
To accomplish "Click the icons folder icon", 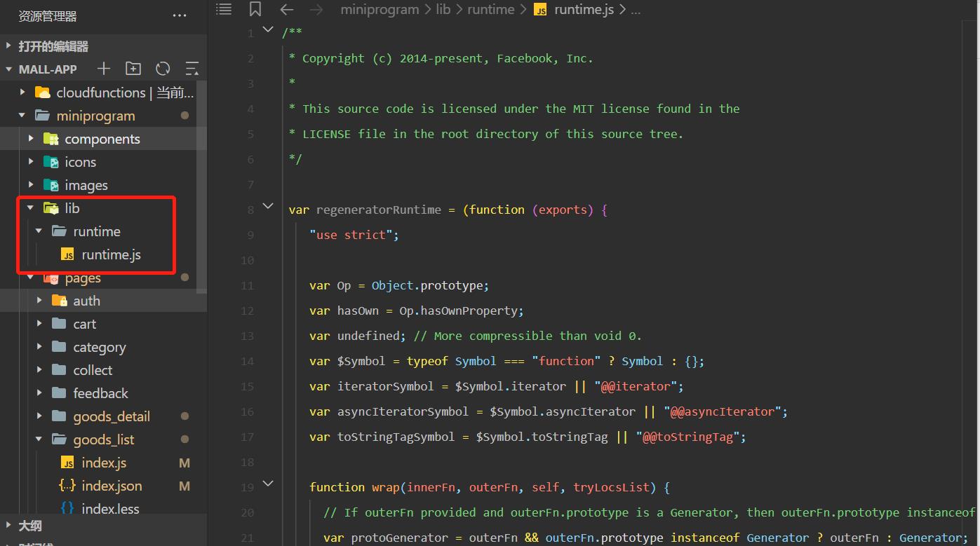I will click(51, 162).
